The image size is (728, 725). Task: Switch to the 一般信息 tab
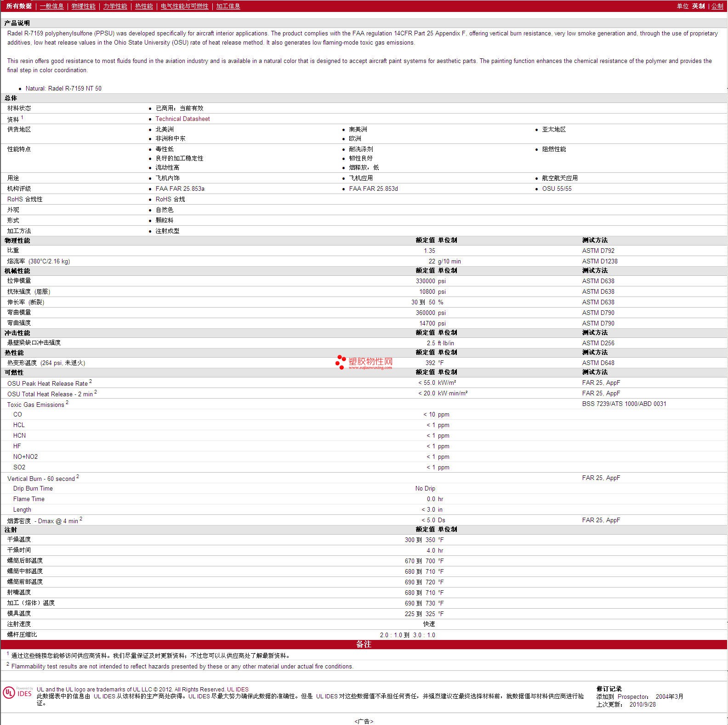[x=52, y=6]
